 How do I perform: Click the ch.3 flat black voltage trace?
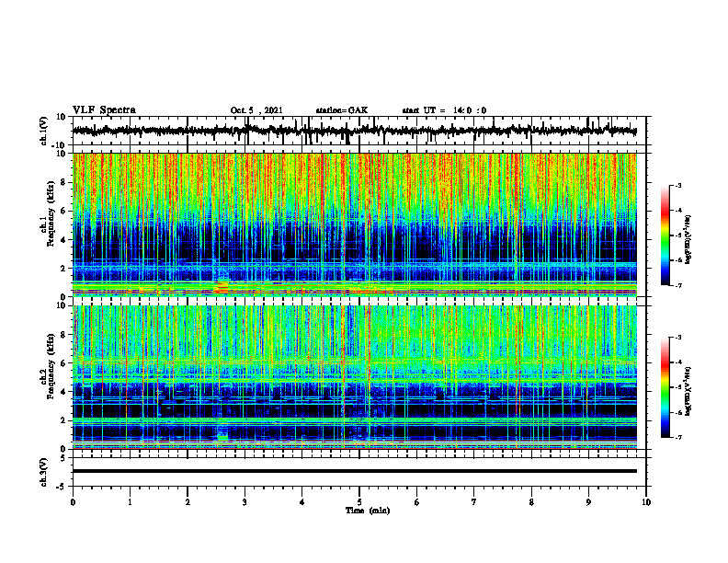click(x=355, y=471)
